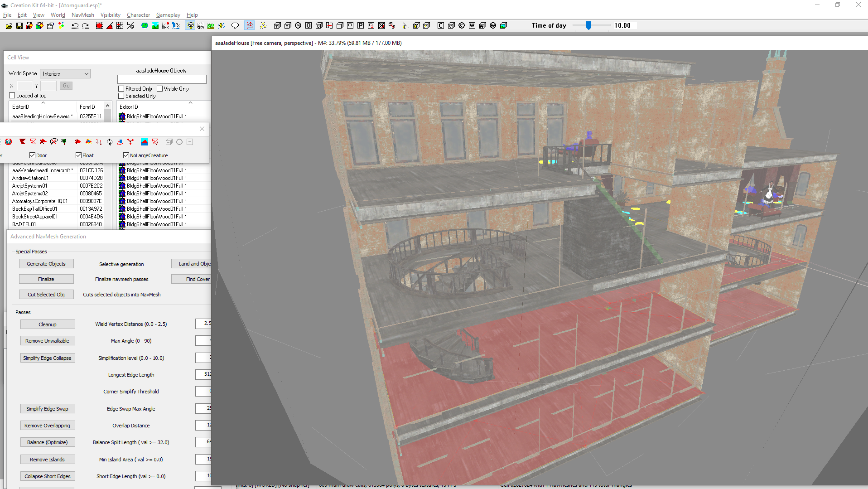Click the Remove Unwalkable button
The image size is (868, 489).
pos(47,341)
